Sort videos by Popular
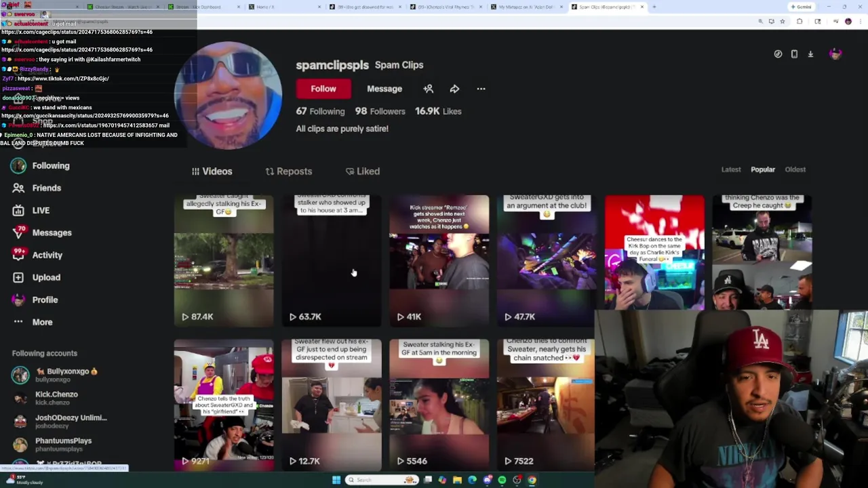This screenshot has height=488, width=868. click(763, 169)
